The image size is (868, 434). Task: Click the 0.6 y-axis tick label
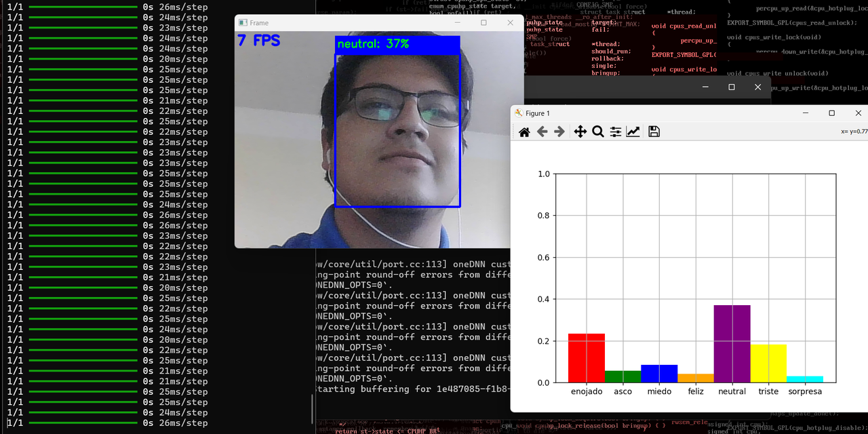click(x=544, y=257)
